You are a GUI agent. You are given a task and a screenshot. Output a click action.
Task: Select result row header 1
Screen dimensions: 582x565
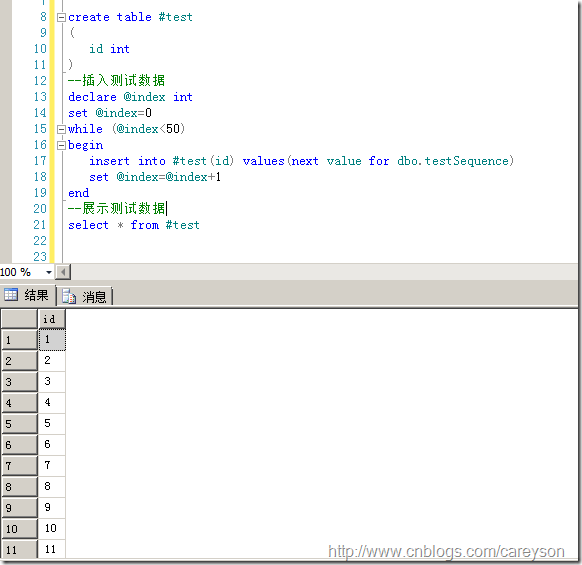(19, 340)
